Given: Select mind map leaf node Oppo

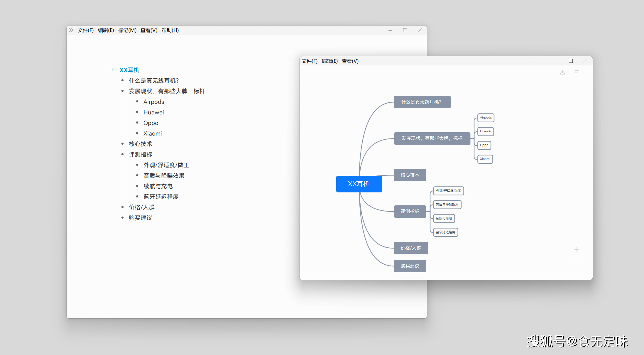Looking at the screenshot, I should coord(484,145).
